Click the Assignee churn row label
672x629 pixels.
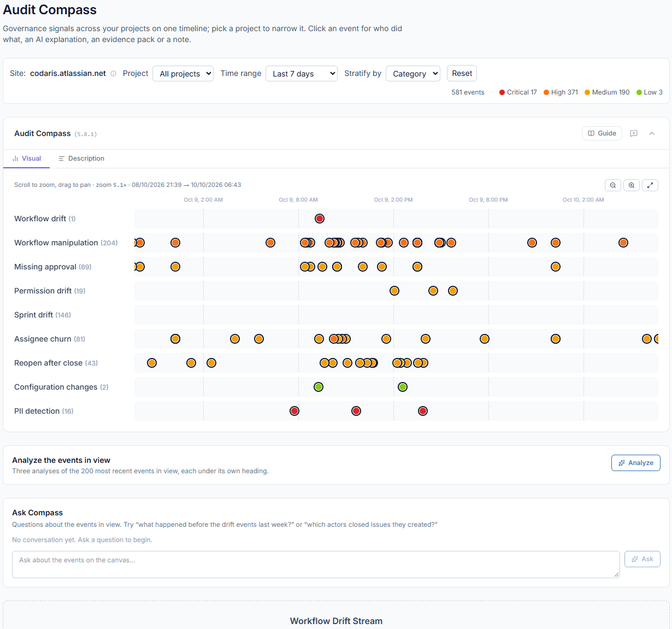tap(50, 339)
